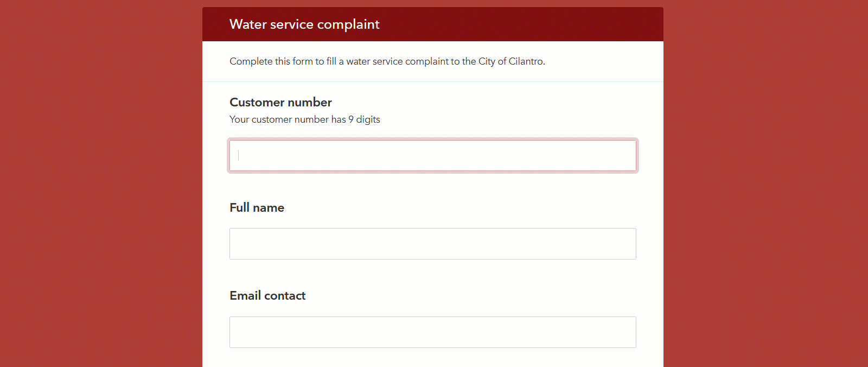Click into the Full name text box
The width and height of the screenshot is (868, 367).
432,244
